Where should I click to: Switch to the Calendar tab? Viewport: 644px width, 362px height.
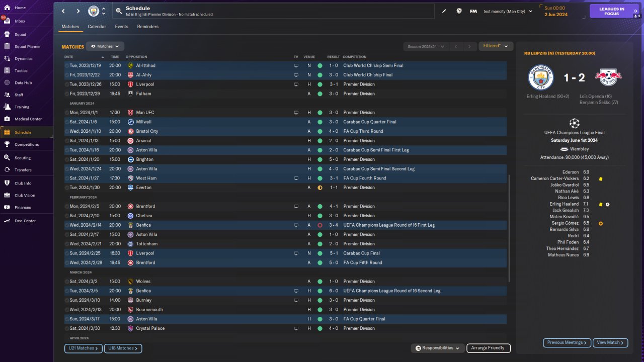click(97, 27)
